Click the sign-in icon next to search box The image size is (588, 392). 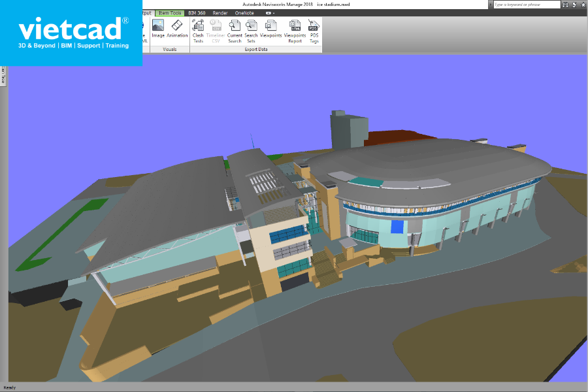574,5
